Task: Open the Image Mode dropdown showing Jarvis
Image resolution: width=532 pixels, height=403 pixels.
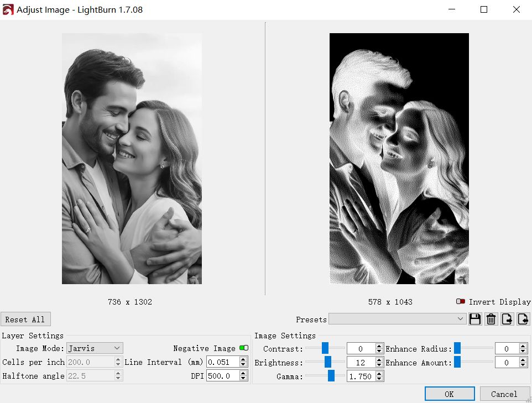Action: pos(95,348)
